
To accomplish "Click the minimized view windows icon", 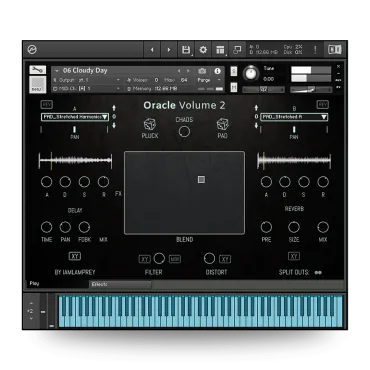I will click(x=237, y=50).
